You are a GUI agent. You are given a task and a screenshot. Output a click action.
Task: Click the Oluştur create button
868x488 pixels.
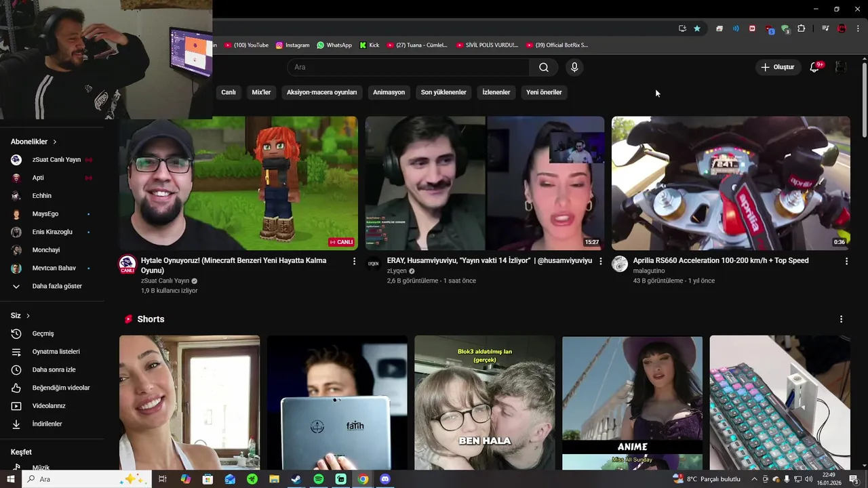coord(777,67)
